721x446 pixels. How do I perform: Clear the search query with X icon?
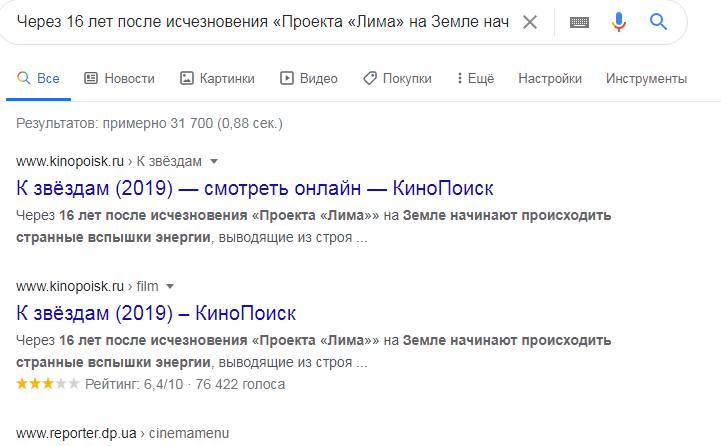pyautogui.click(x=530, y=22)
